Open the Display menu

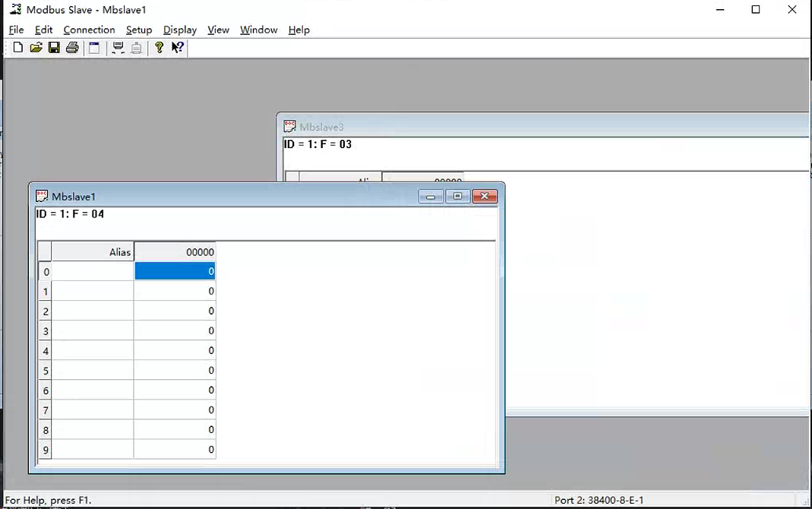coord(180,30)
